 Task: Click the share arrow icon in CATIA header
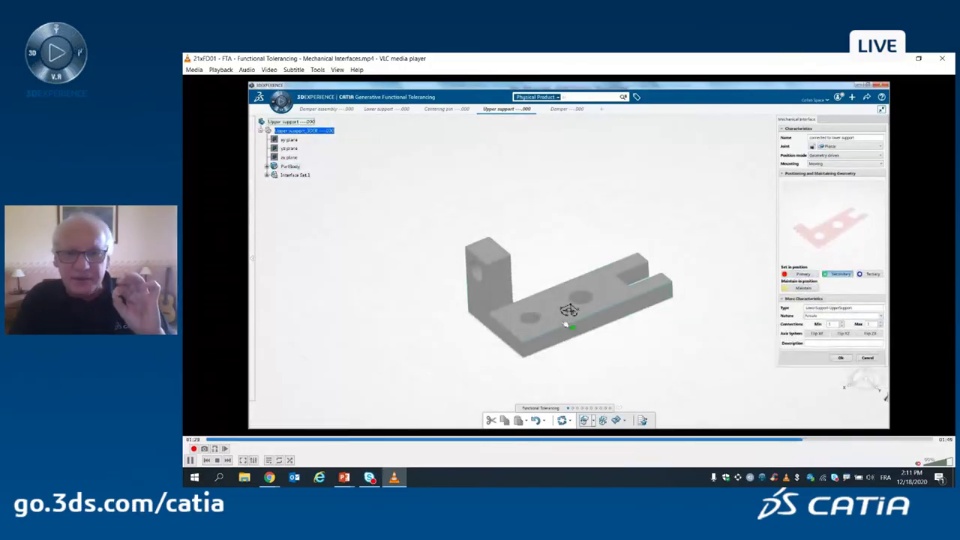(867, 97)
